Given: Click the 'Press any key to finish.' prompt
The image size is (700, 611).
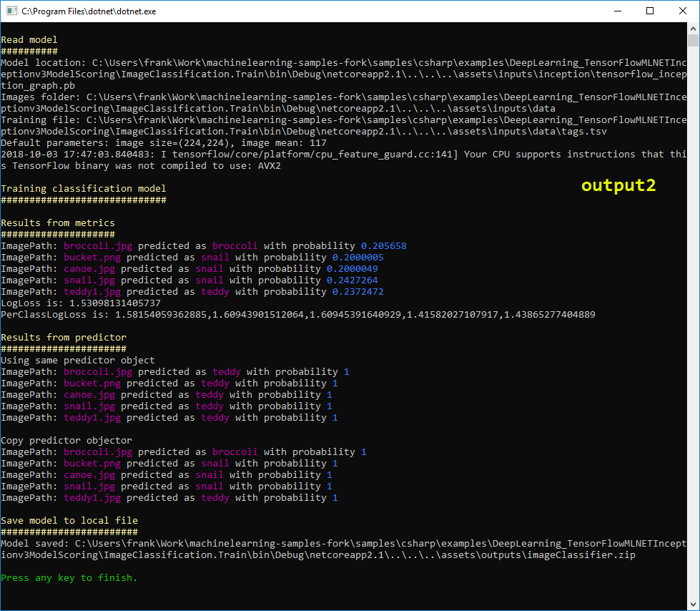Looking at the screenshot, I should pyautogui.click(x=69, y=578).
